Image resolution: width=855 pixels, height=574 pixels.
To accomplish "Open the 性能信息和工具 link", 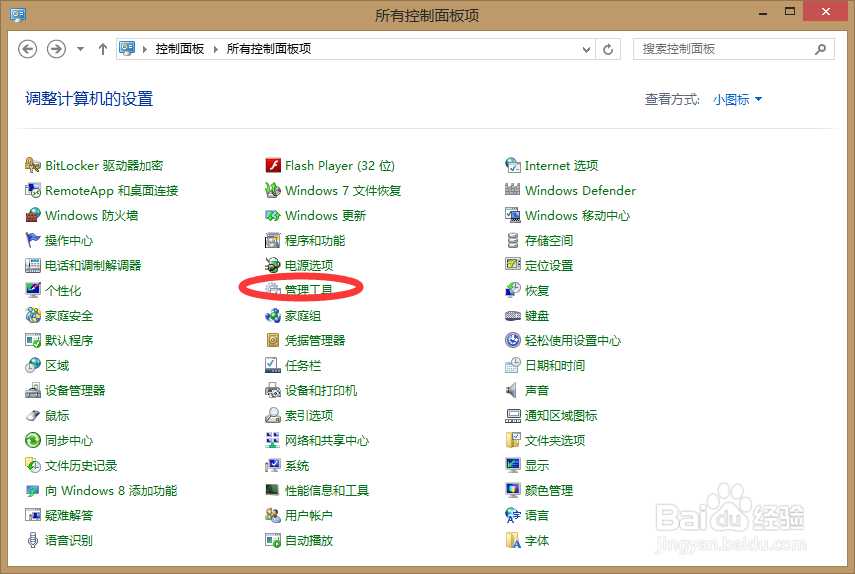I will coord(327,490).
